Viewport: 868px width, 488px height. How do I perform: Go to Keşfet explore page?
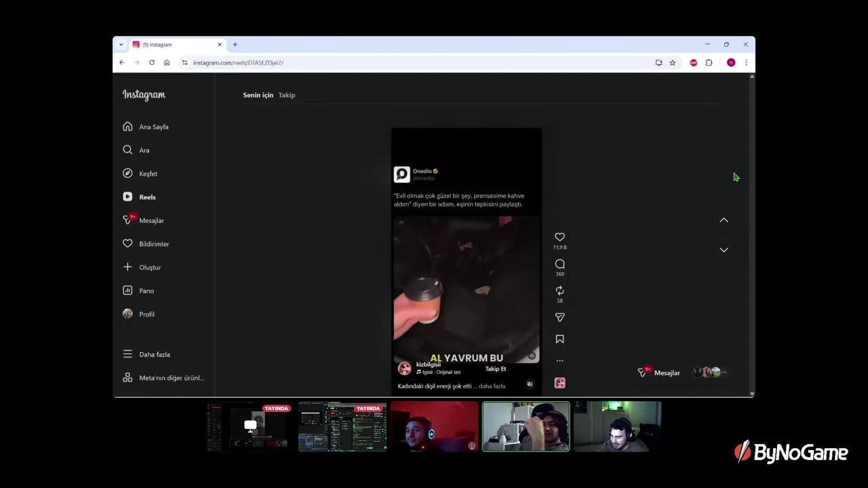pos(140,174)
